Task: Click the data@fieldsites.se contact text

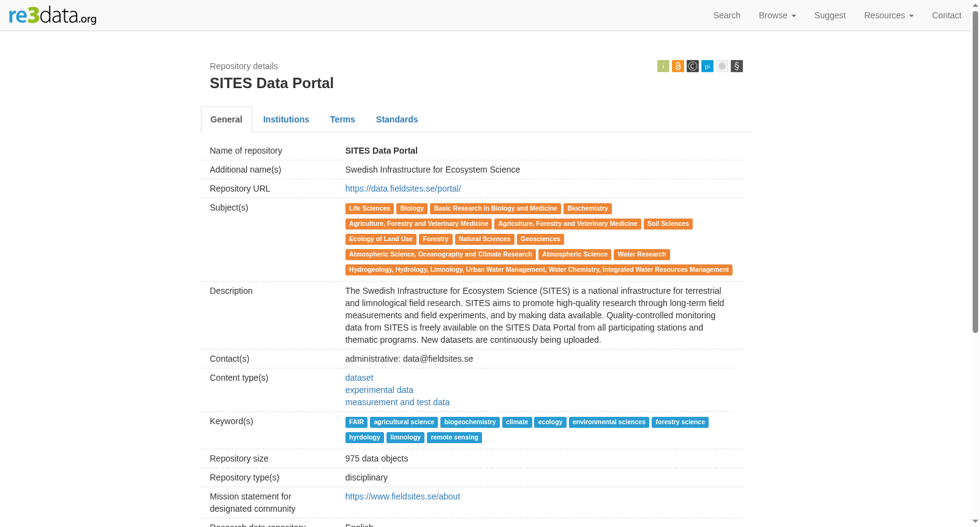Action: click(438, 359)
